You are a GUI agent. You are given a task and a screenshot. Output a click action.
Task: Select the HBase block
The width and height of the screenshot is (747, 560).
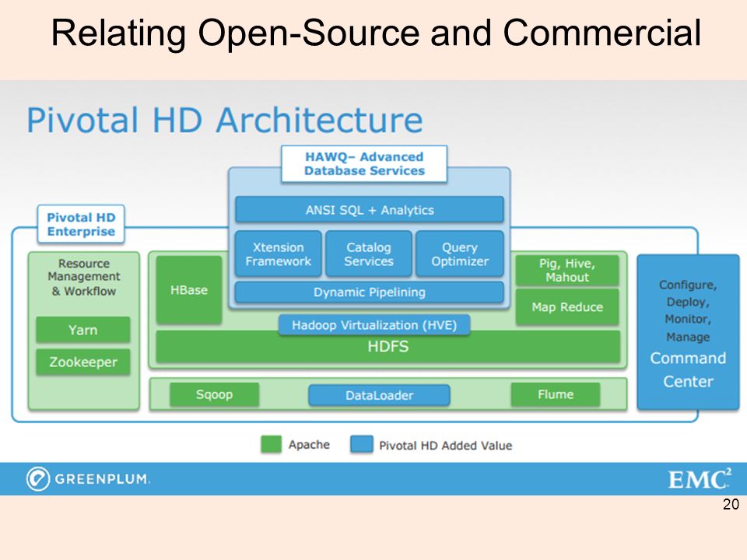point(189,290)
